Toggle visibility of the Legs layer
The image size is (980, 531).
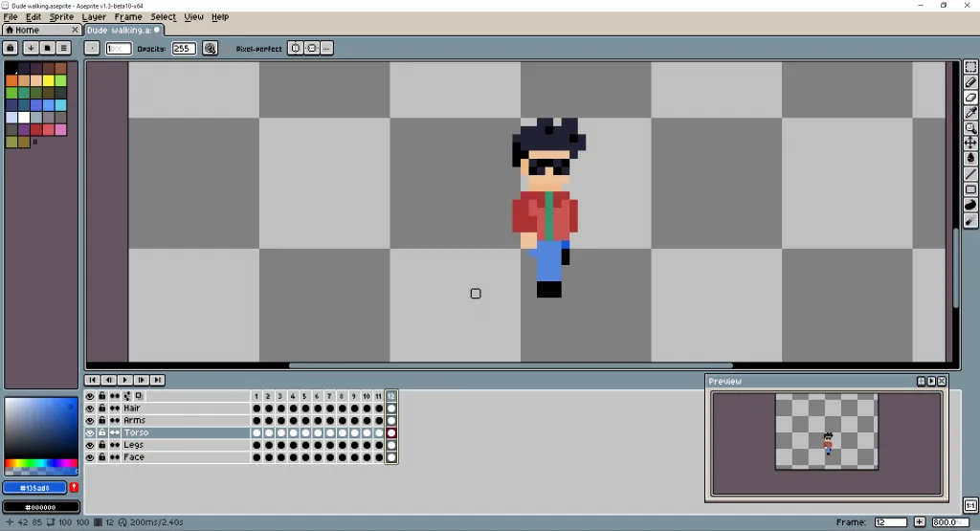coord(90,445)
